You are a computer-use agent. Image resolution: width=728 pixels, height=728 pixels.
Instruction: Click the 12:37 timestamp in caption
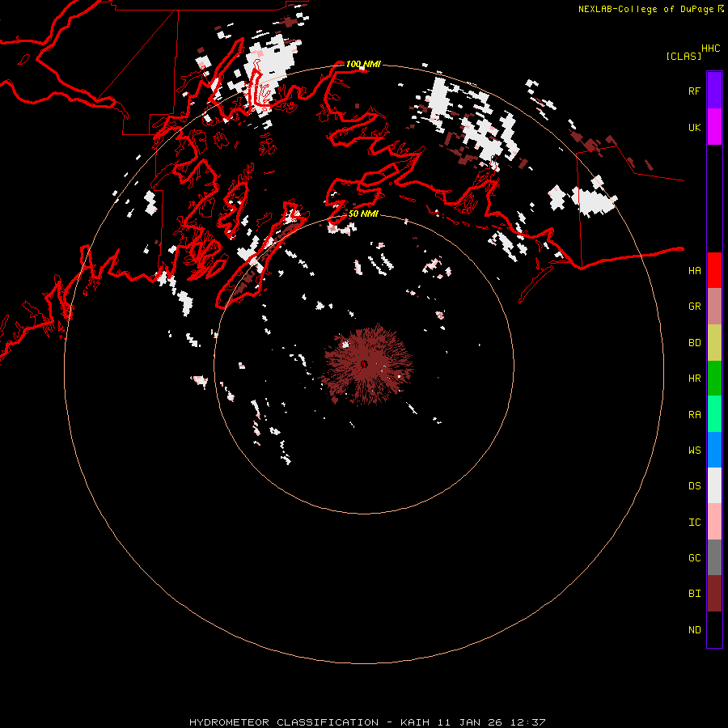527,722
